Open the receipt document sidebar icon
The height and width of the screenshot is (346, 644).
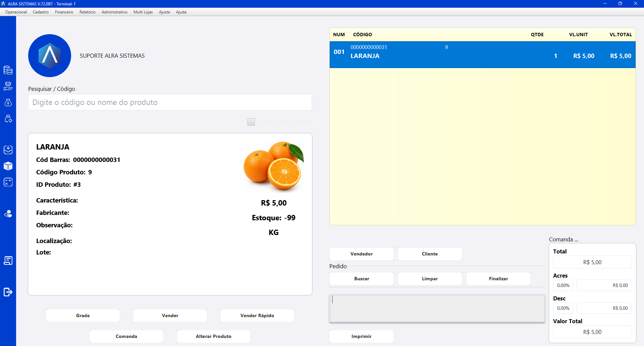point(8,261)
